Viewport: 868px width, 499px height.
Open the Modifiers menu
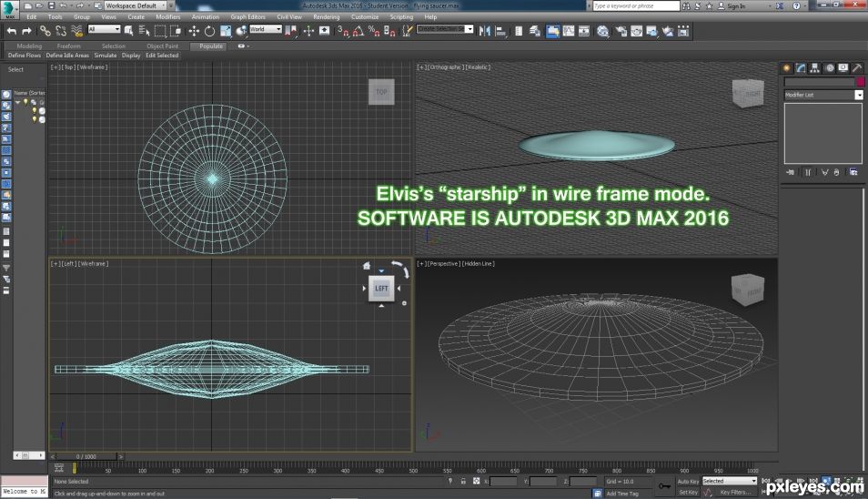pos(167,16)
